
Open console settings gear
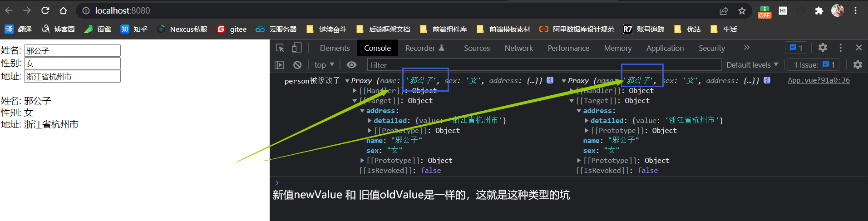click(x=858, y=65)
